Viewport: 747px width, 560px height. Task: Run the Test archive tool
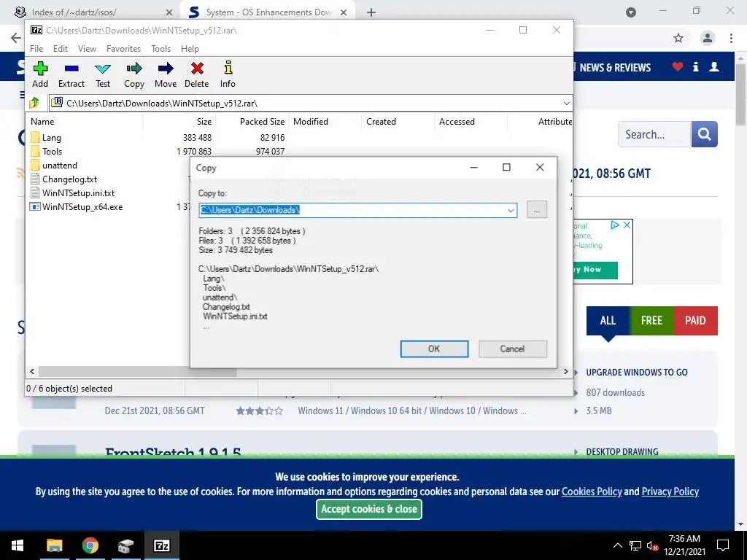click(x=102, y=69)
